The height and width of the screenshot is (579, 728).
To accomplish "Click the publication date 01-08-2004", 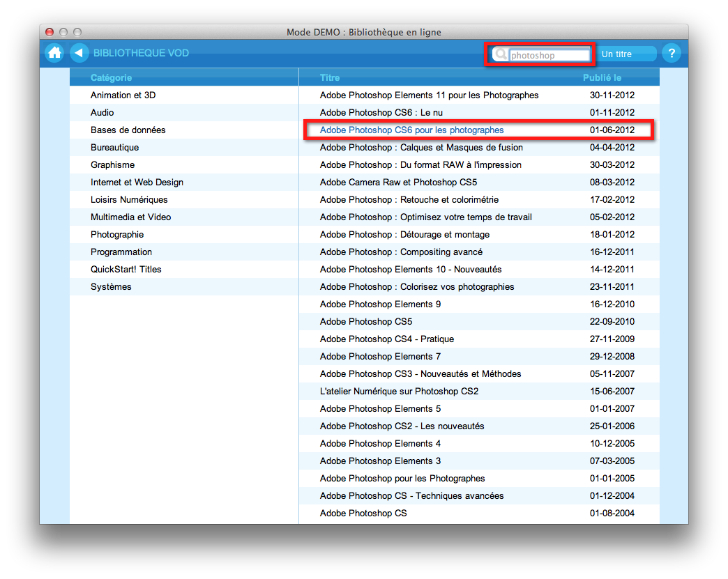I will click(x=612, y=513).
